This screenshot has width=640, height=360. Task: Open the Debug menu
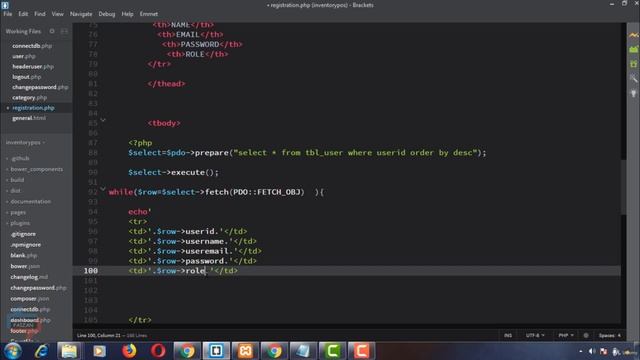coord(107,14)
